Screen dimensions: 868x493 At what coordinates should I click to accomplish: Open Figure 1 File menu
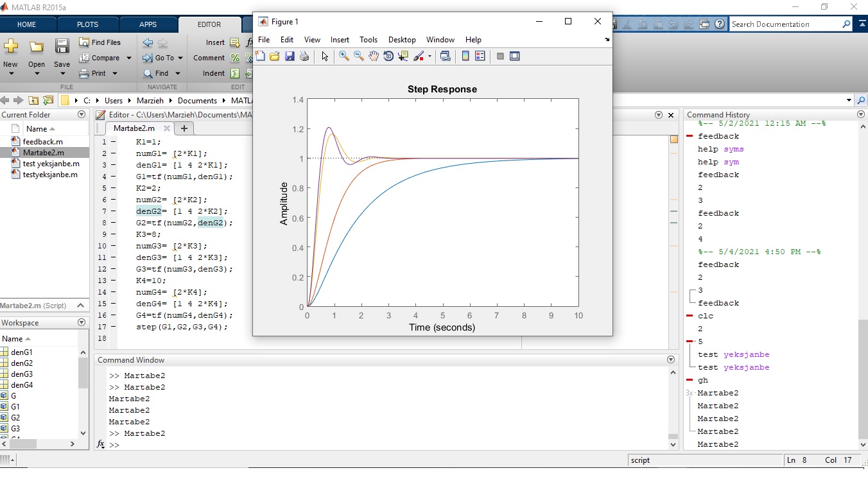(x=264, y=40)
